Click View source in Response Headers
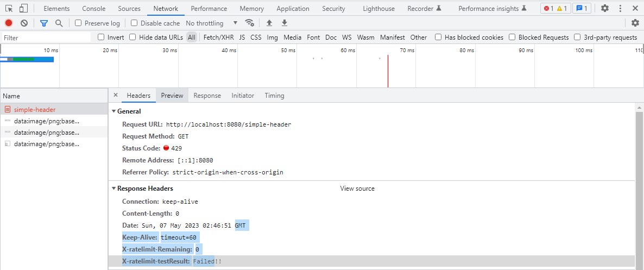The height and width of the screenshot is (270, 644). pos(357,189)
